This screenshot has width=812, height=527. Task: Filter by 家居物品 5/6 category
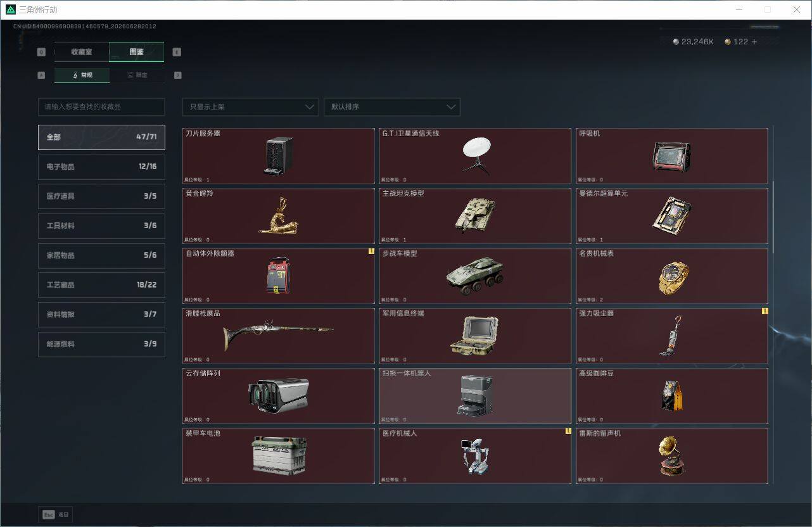(x=101, y=255)
